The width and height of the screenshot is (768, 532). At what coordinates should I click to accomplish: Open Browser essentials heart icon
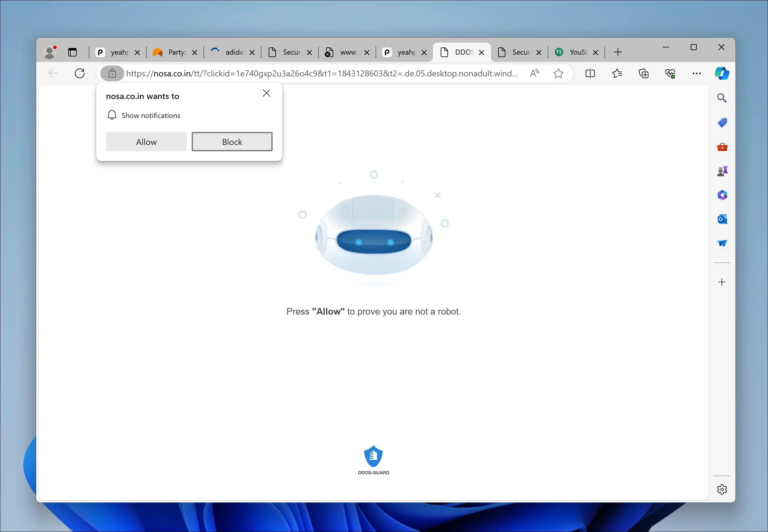pyautogui.click(x=670, y=73)
